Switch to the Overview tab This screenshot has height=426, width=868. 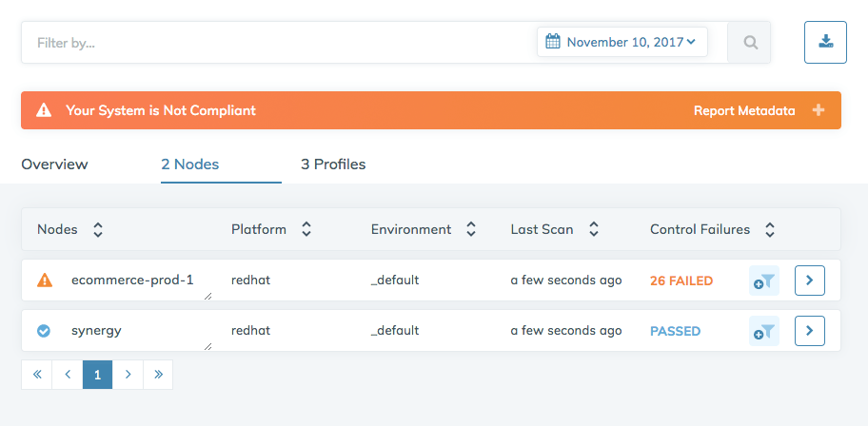[x=54, y=165]
